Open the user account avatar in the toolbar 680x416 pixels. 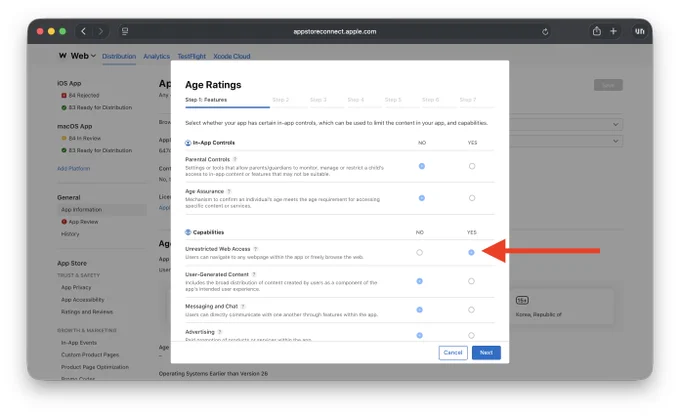(640, 31)
